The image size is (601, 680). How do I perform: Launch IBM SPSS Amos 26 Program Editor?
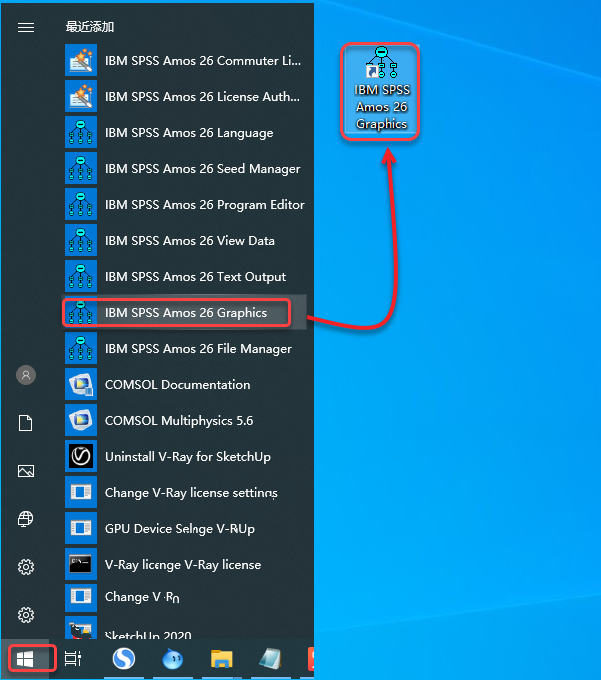185,204
